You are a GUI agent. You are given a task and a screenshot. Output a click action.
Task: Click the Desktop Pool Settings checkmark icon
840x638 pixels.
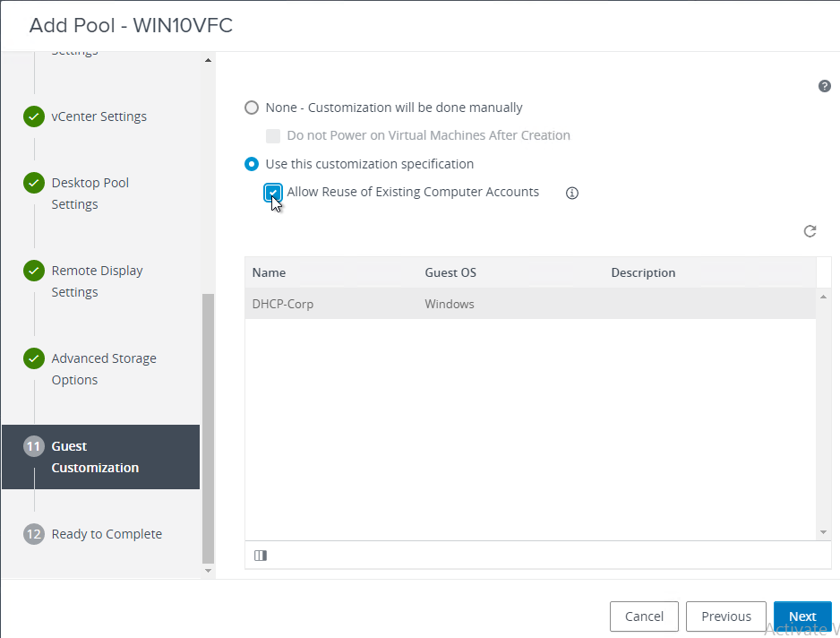[34, 183]
